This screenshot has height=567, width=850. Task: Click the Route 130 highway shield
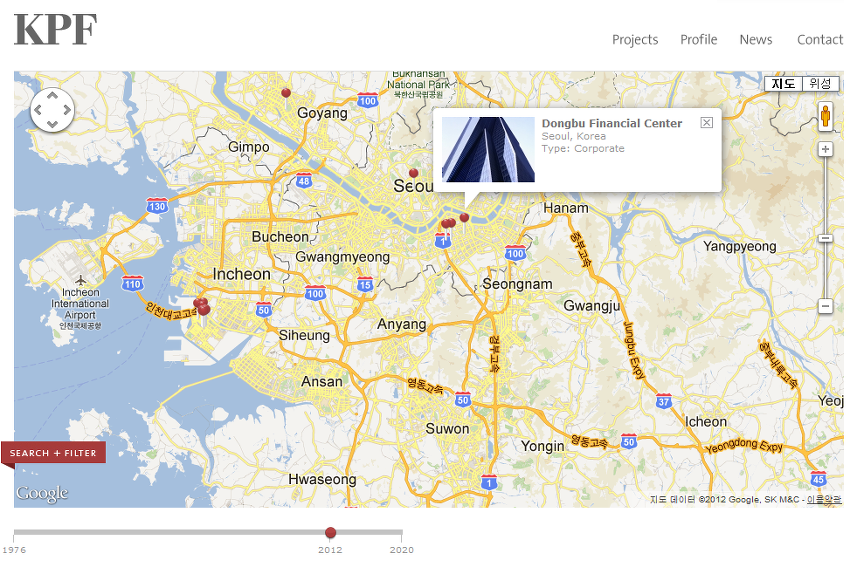pyautogui.click(x=157, y=207)
